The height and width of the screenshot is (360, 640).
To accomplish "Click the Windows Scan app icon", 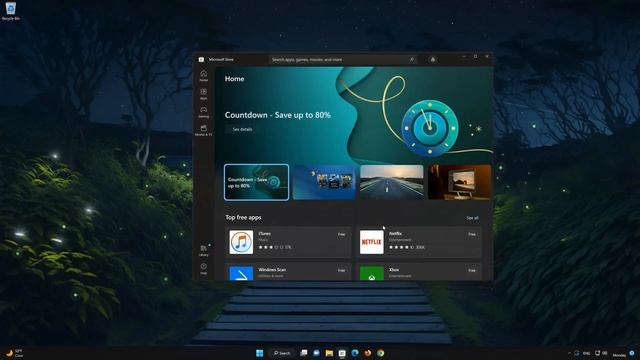I will point(241,273).
